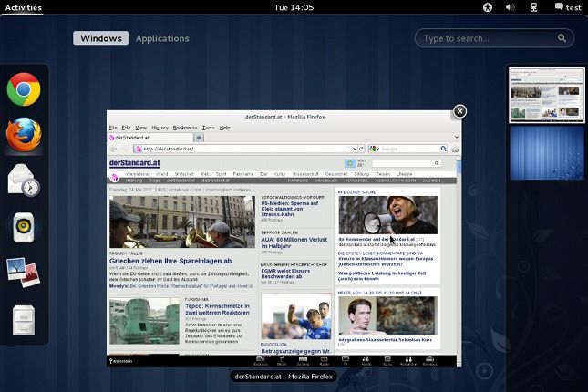Image resolution: width=588 pixels, height=392 pixels.
Task: Click the Anmelden login key link
Action: [120, 361]
